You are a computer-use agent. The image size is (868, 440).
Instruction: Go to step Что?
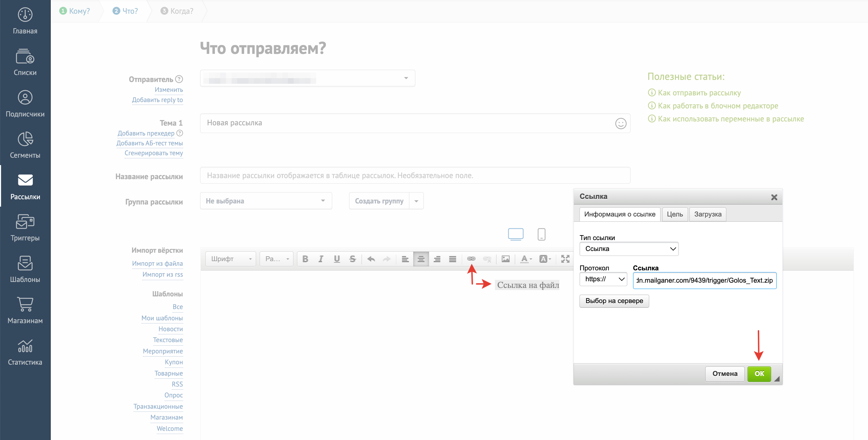[125, 11]
